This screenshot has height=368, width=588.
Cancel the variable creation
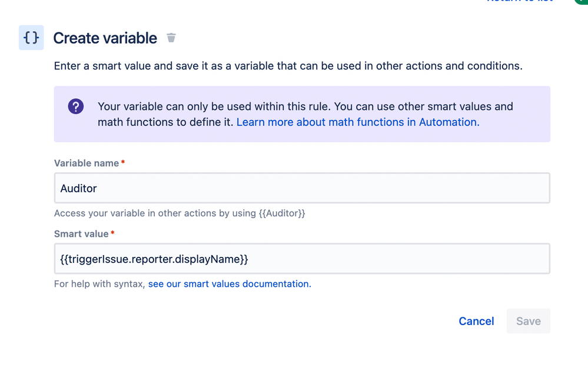(x=476, y=321)
